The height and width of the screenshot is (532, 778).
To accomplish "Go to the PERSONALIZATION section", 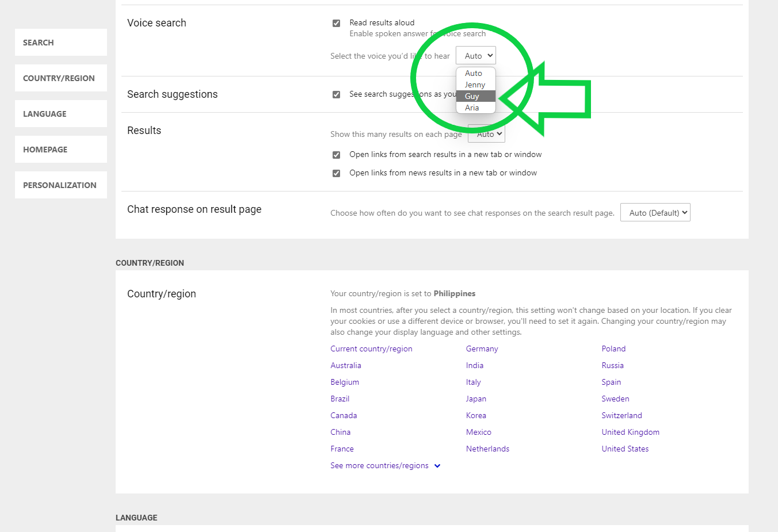I will (x=59, y=185).
